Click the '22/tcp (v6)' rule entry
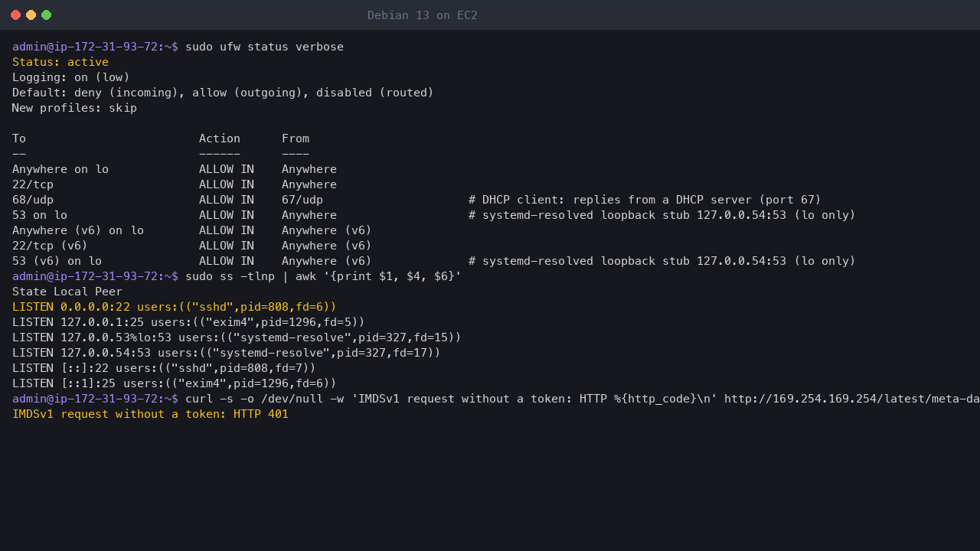The height and width of the screenshot is (551, 980). point(50,246)
